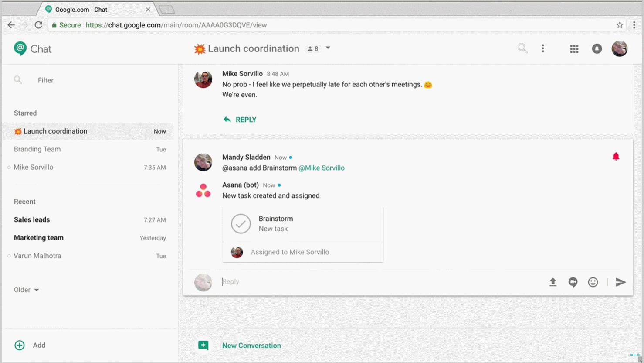Click the browser address bar URL
Screen dimensions: 644x363
(x=176, y=25)
